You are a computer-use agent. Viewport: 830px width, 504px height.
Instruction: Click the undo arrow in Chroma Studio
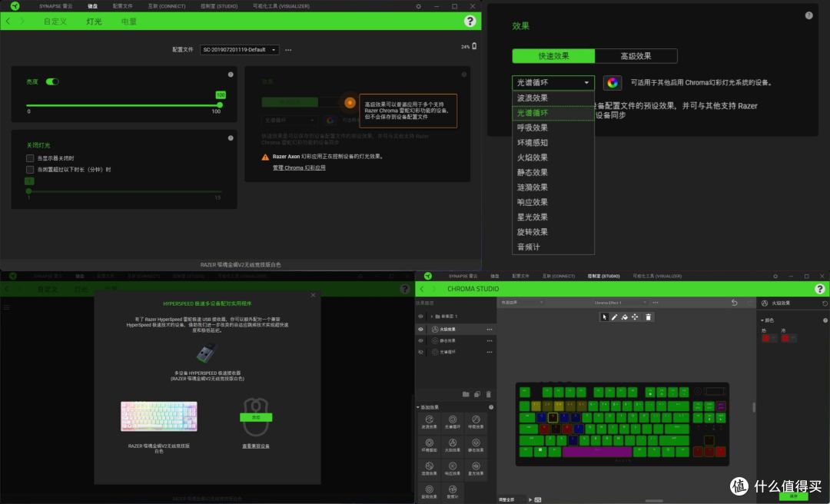[734, 302]
